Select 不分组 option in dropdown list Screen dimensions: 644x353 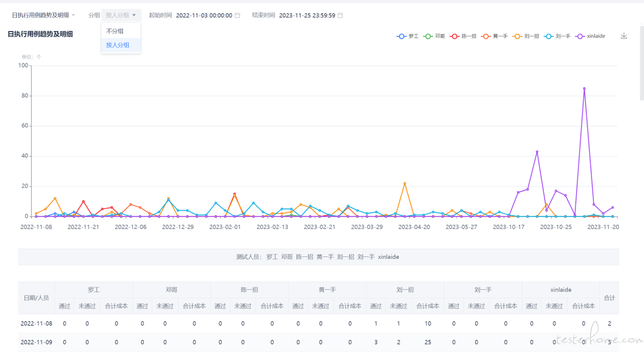115,31
